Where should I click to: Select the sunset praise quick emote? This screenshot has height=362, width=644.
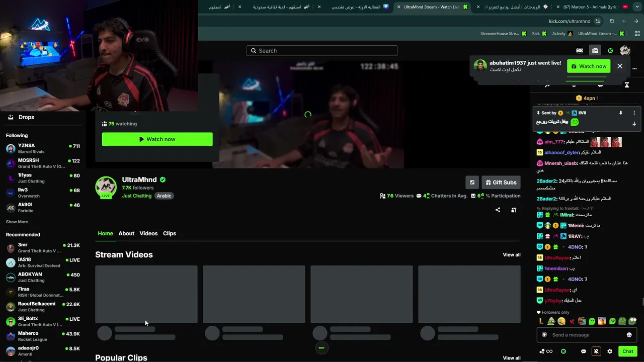point(602,321)
